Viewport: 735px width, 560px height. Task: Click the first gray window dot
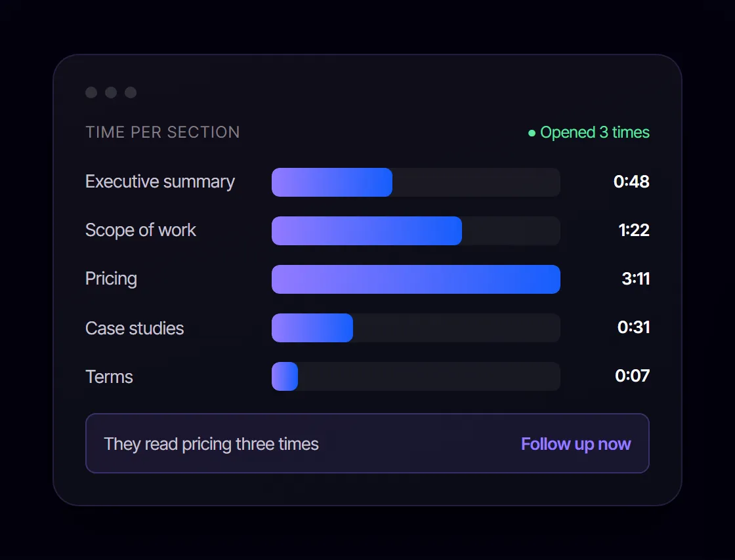click(x=91, y=92)
